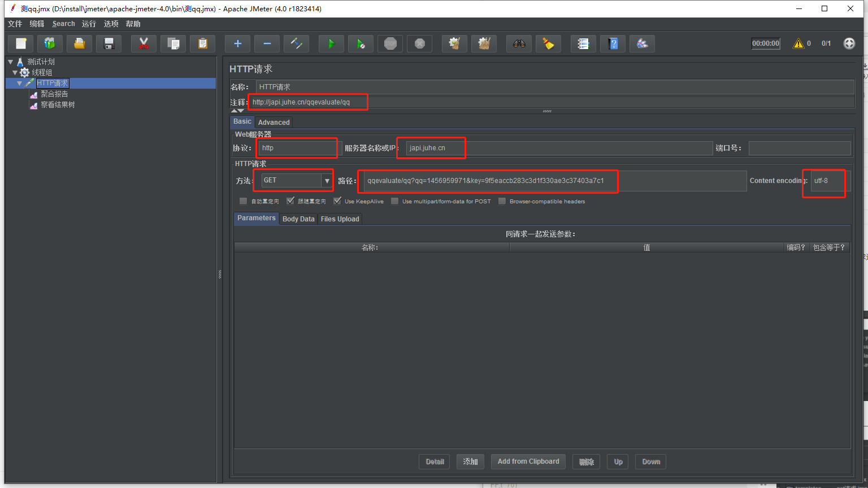This screenshot has height=488, width=868.
Task: Click the server name field japi.juhe.cn
Action: point(559,148)
